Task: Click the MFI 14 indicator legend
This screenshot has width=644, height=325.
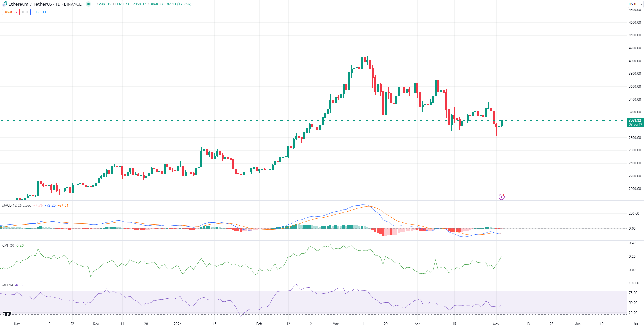Action: [7, 285]
